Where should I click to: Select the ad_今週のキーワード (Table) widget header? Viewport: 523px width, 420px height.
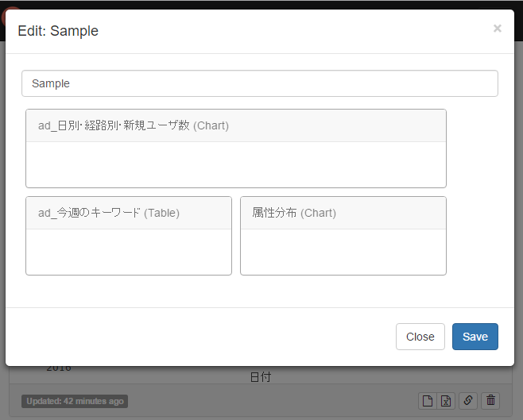pyautogui.click(x=129, y=213)
